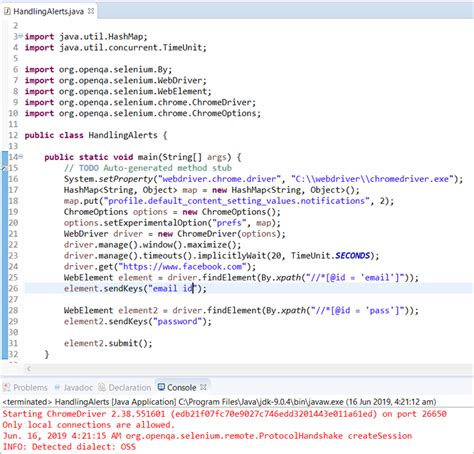Open the Javadoc view tab
The width and height of the screenshot is (474, 454).
(73, 387)
